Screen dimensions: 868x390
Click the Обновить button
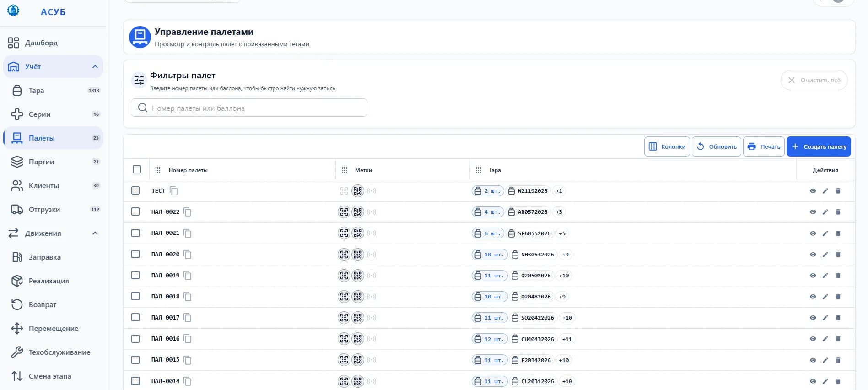tap(717, 146)
